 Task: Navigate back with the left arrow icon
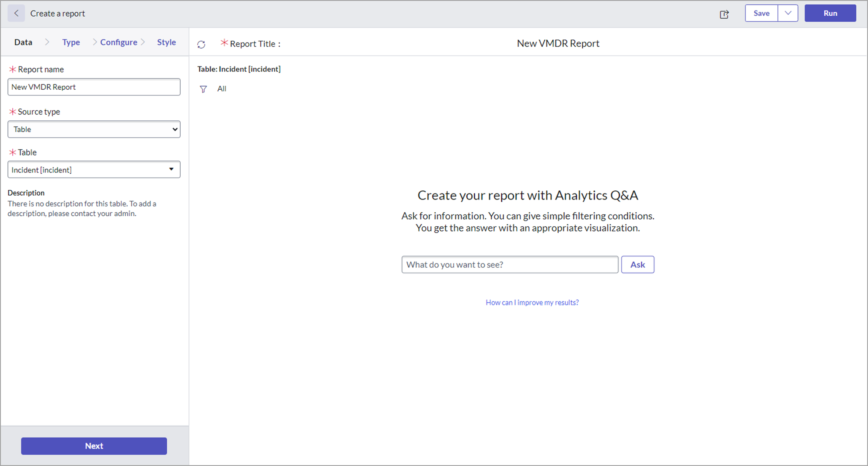15,13
